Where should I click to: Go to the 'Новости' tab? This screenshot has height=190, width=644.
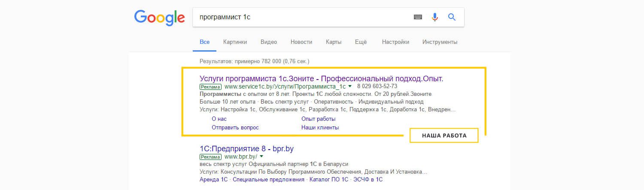tap(301, 42)
